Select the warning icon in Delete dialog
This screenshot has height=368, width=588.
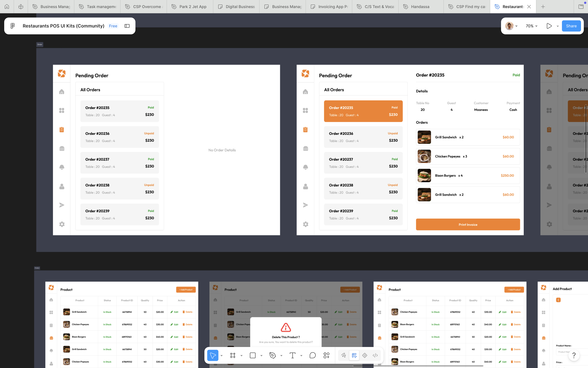286,328
